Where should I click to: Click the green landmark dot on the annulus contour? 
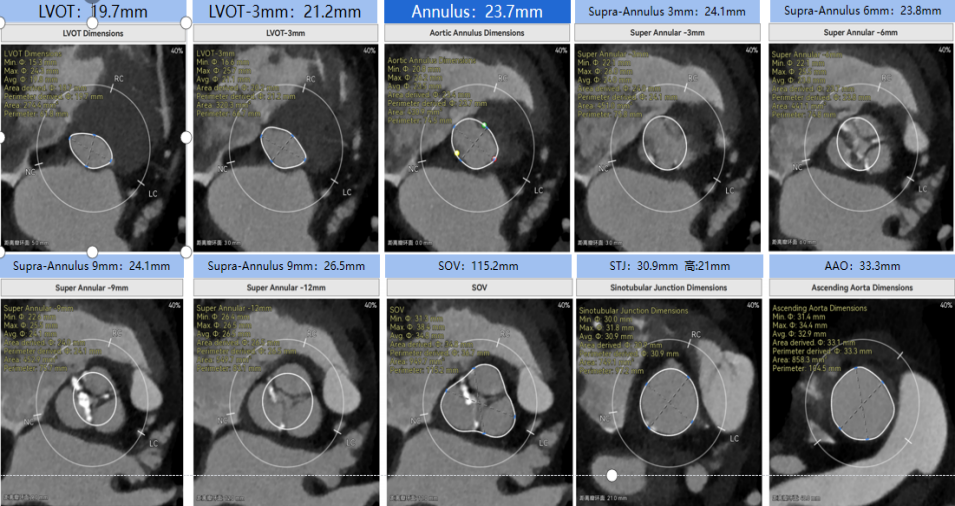point(484,125)
